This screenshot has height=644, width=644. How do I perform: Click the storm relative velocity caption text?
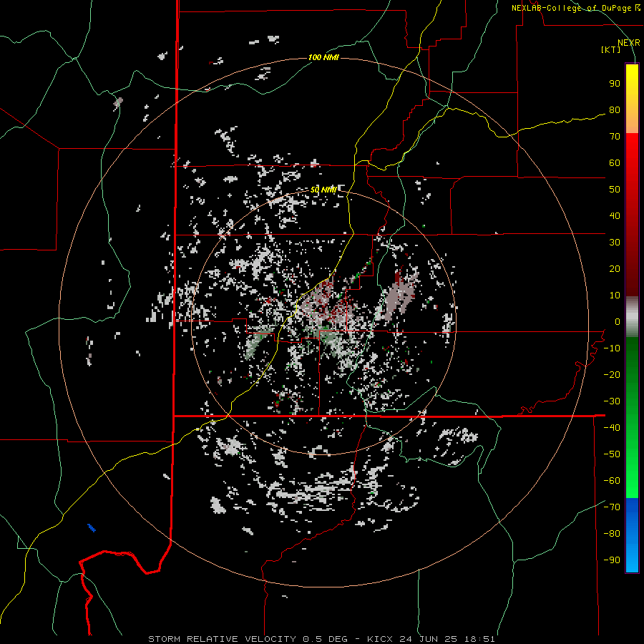click(321, 639)
